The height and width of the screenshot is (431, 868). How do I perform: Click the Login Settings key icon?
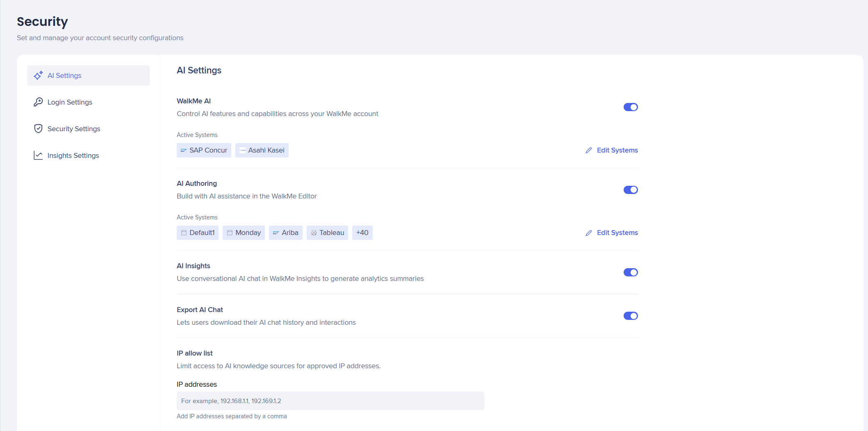point(38,102)
